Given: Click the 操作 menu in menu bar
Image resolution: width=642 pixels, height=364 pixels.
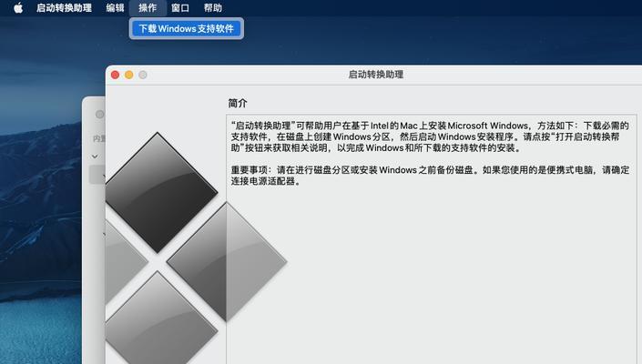Looking at the screenshot, I should point(148,8).
